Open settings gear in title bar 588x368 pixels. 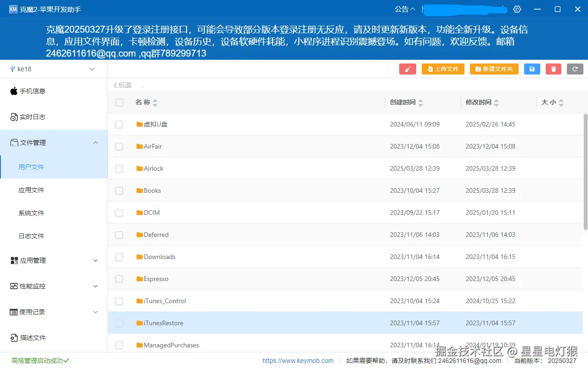(x=517, y=9)
